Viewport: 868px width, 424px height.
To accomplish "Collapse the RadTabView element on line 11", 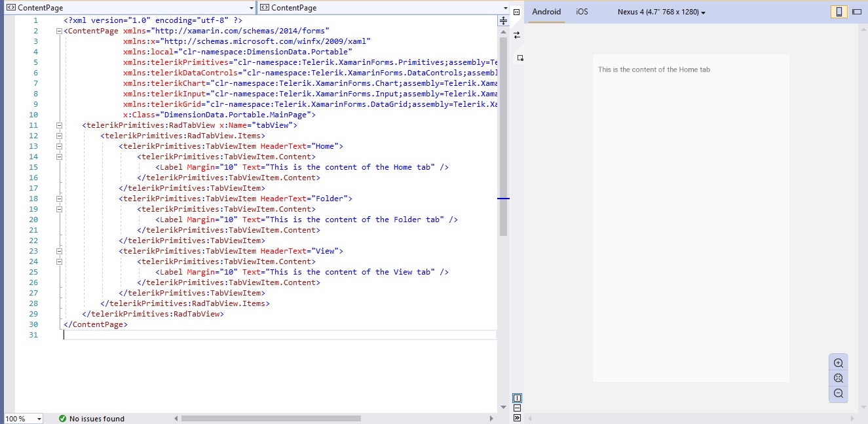I will click(x=60, y=125).
